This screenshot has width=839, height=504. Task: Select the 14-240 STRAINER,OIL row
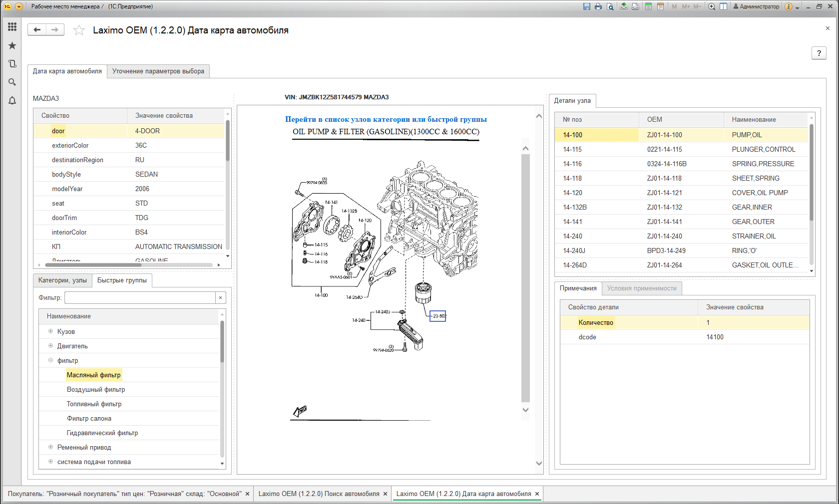[x=681, y=237]
